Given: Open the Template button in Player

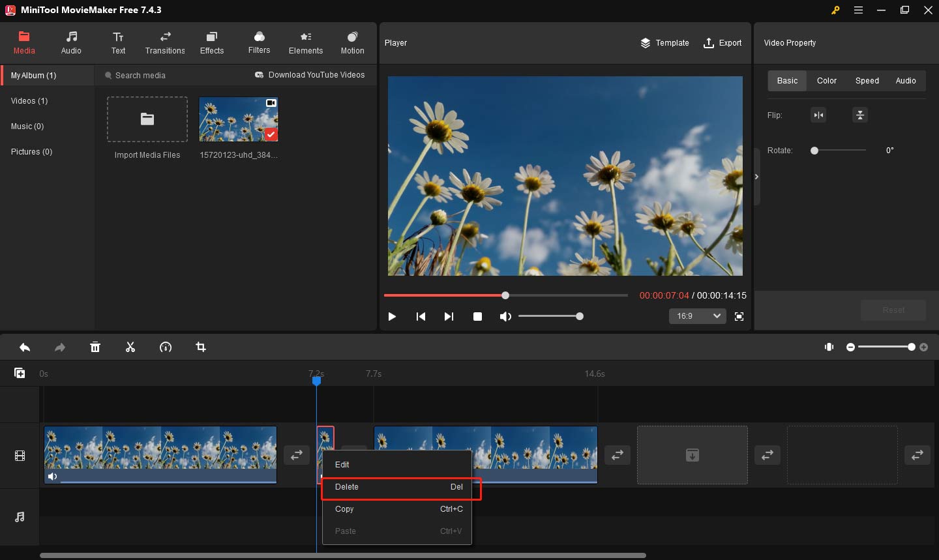Looking at the screenshot, I should coord(664,43).
